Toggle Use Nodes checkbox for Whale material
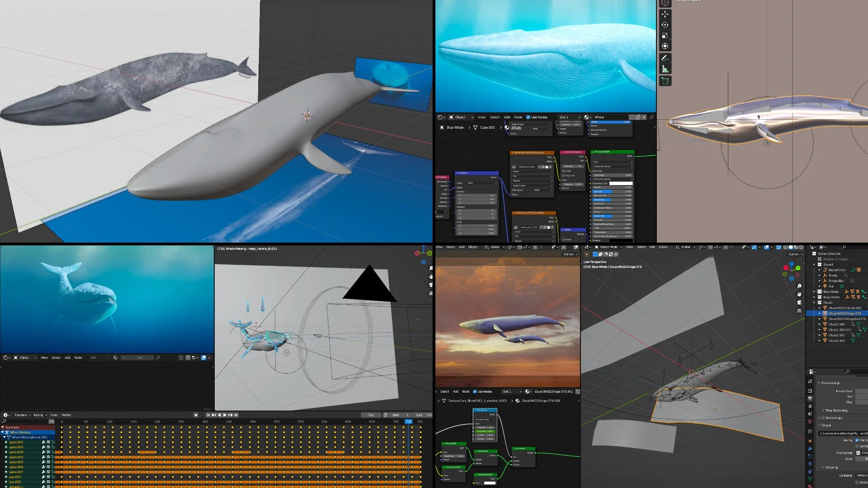This screenshot has width=868, height=488. coord(528,117)
